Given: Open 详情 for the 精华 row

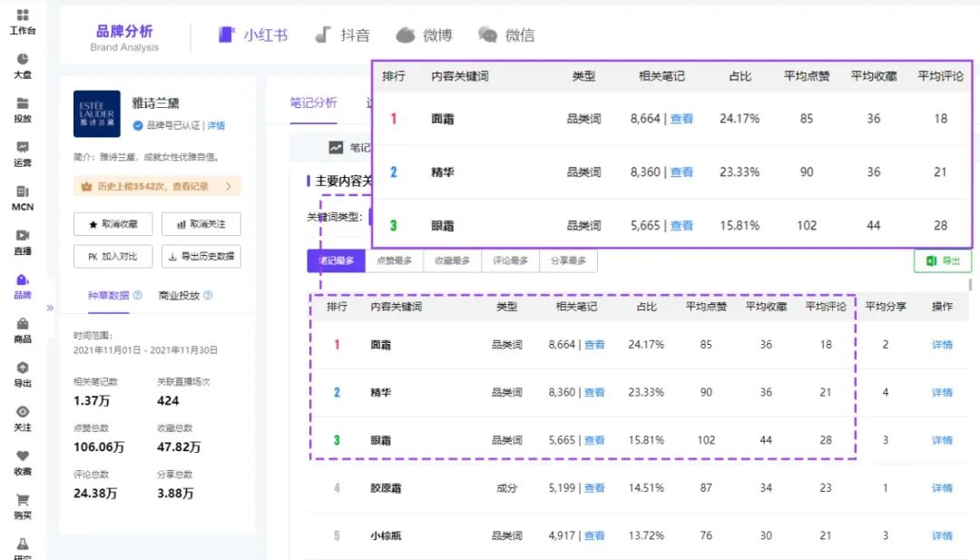Looking at the screenshot, I should pyautogui.click(x=942, y=392).
